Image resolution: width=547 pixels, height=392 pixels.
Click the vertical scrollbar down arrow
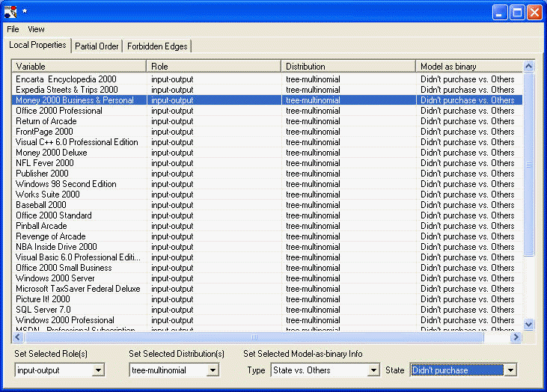point(529,324)
